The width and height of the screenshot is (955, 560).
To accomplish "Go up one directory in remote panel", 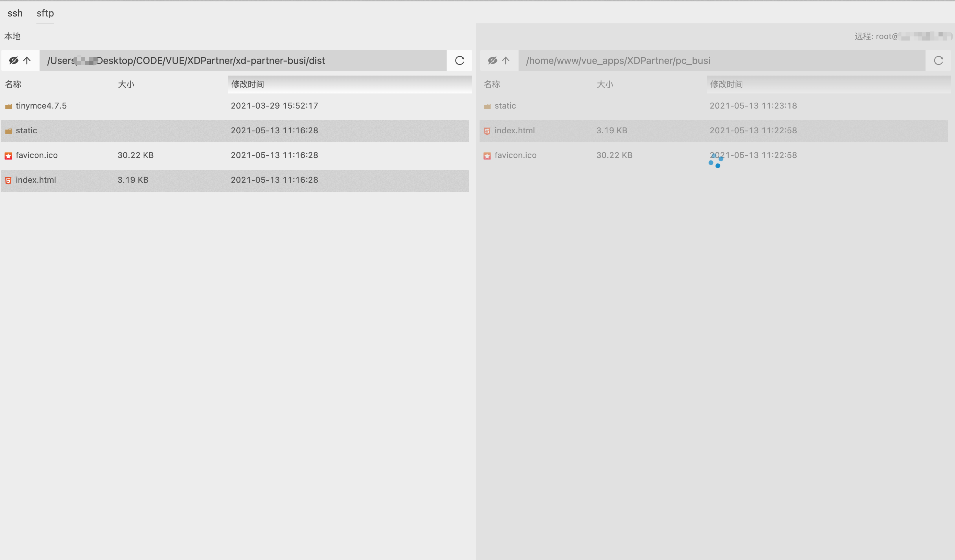I will 506,60.
